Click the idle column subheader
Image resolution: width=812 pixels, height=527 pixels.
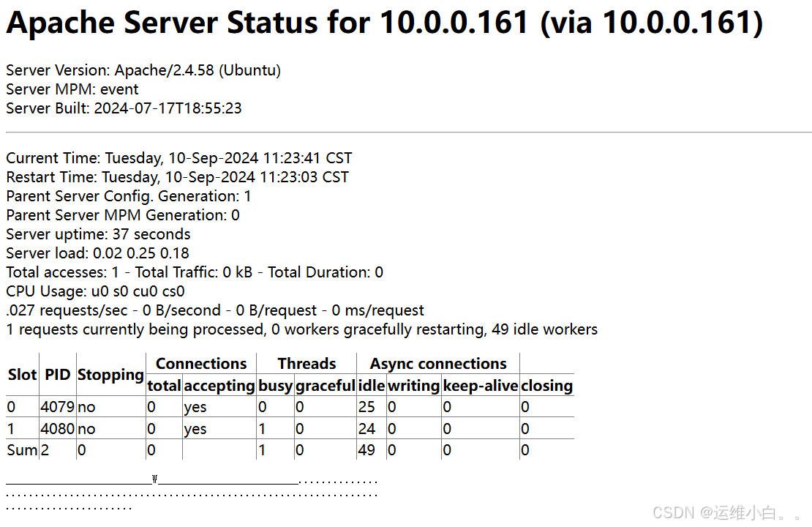coord(372,386)
